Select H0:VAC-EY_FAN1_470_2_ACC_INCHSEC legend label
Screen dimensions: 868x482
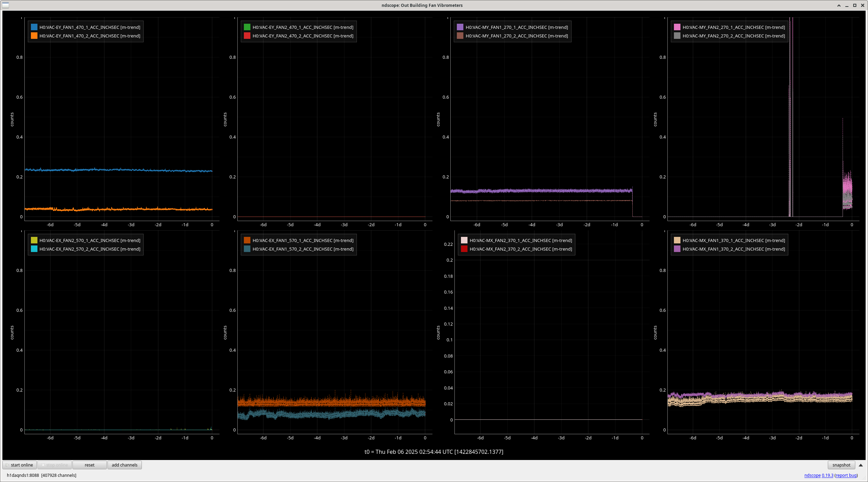click(90, 36)
